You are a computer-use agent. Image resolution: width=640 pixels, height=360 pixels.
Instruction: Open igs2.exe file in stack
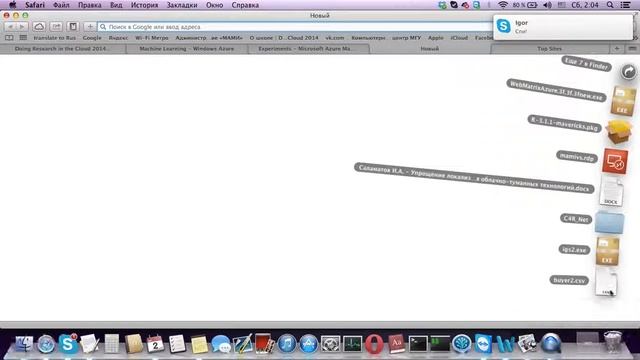[607, 251]
